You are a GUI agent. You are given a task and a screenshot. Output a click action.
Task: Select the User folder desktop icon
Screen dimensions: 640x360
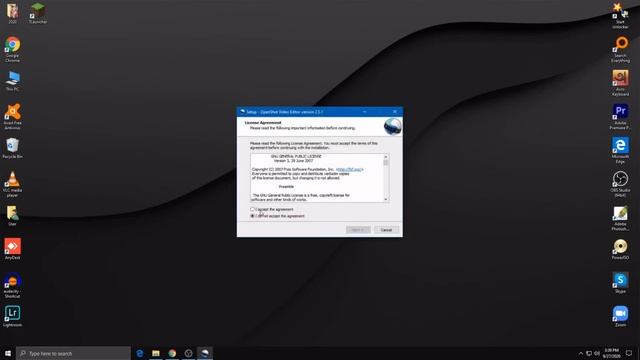(x=13, y=215)
